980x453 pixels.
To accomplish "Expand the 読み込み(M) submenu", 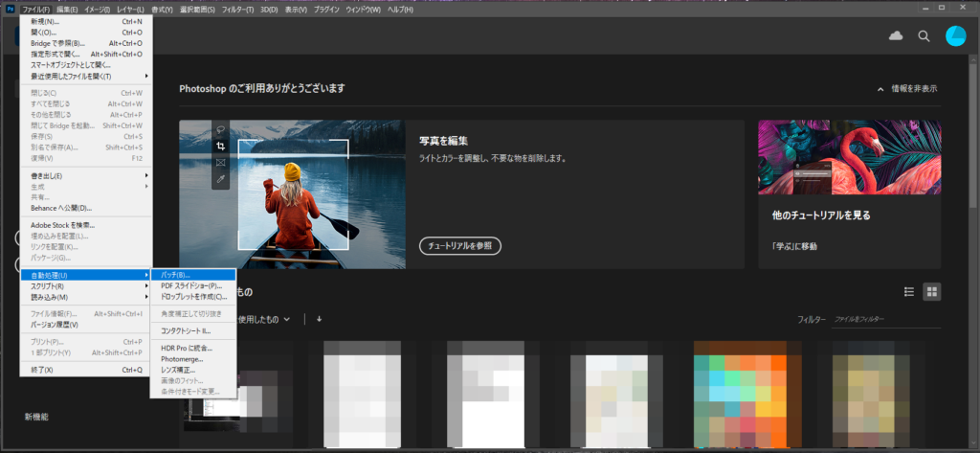I will (86, 297).
